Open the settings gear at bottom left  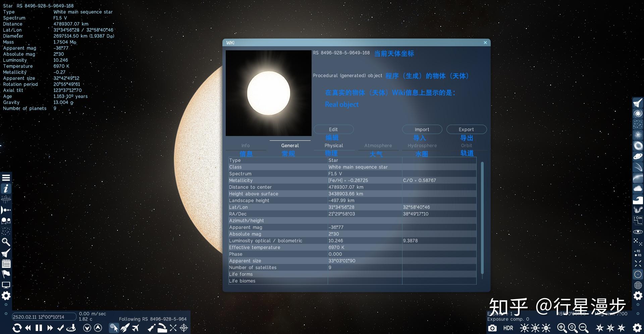(6, 296)
